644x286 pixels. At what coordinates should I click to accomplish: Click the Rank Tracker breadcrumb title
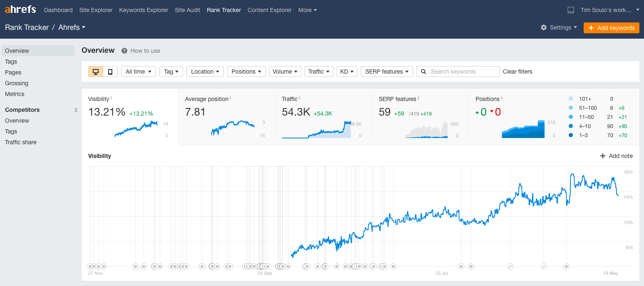pos(27,27)
